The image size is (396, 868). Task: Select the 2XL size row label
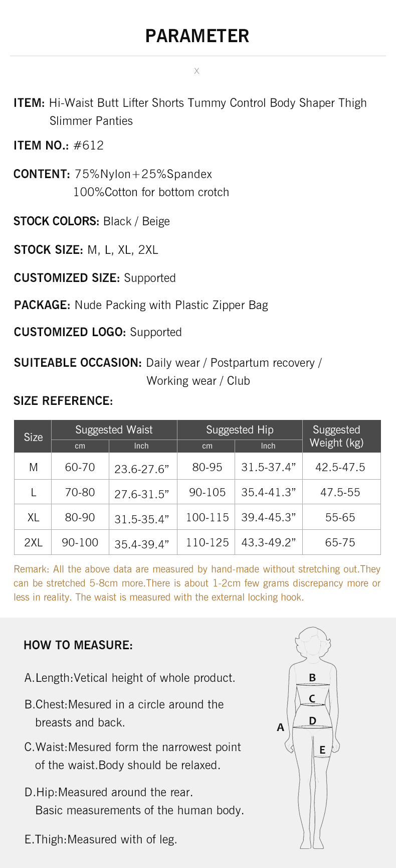[33, 543]
